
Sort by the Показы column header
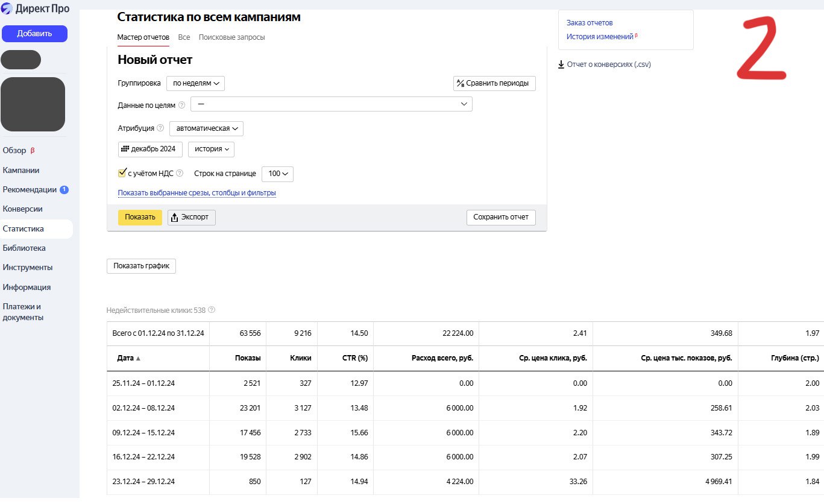point(248,358)
